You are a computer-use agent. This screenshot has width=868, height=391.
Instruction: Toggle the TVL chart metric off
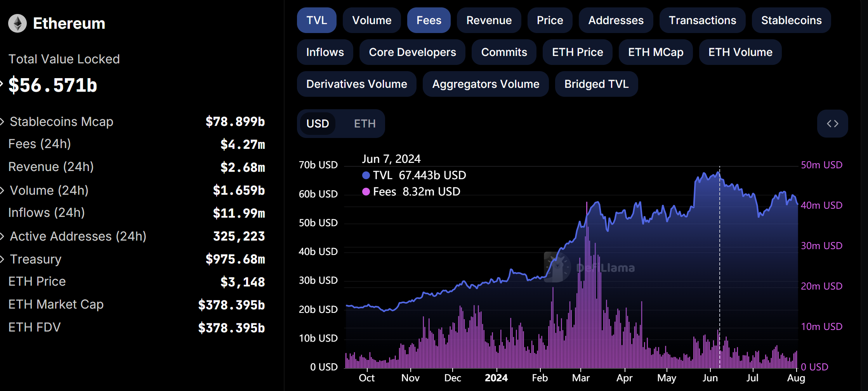click(x=316, y=20)
